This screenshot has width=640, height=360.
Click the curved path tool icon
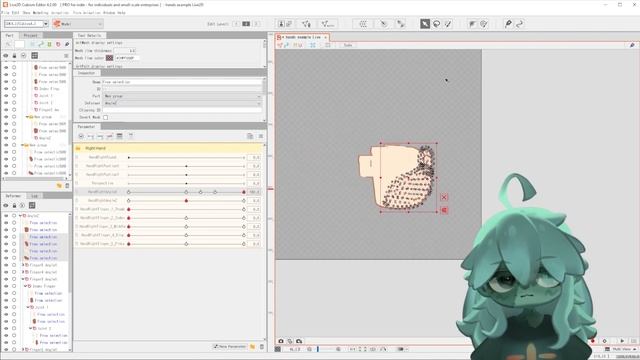pos(520,24)
